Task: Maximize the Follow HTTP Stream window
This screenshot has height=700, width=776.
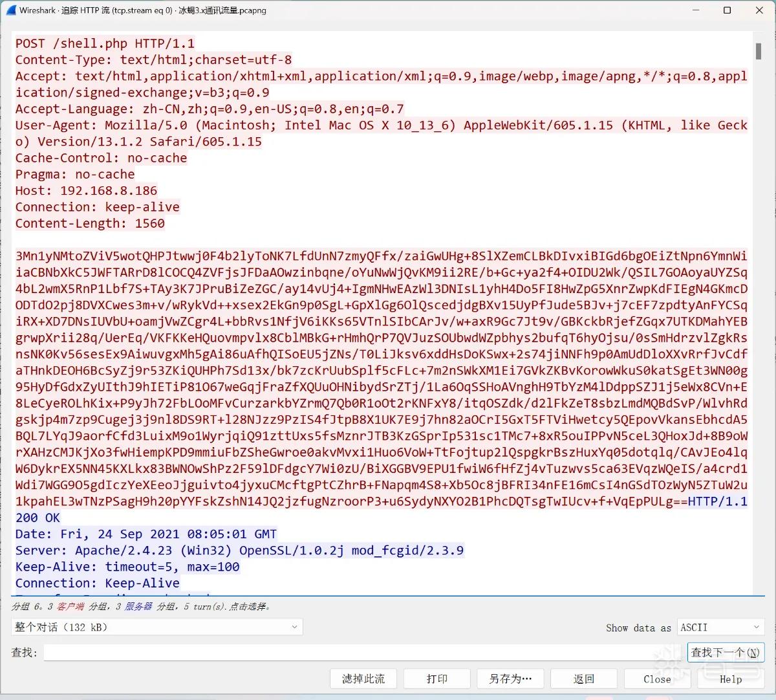Action: coord(727,10)
